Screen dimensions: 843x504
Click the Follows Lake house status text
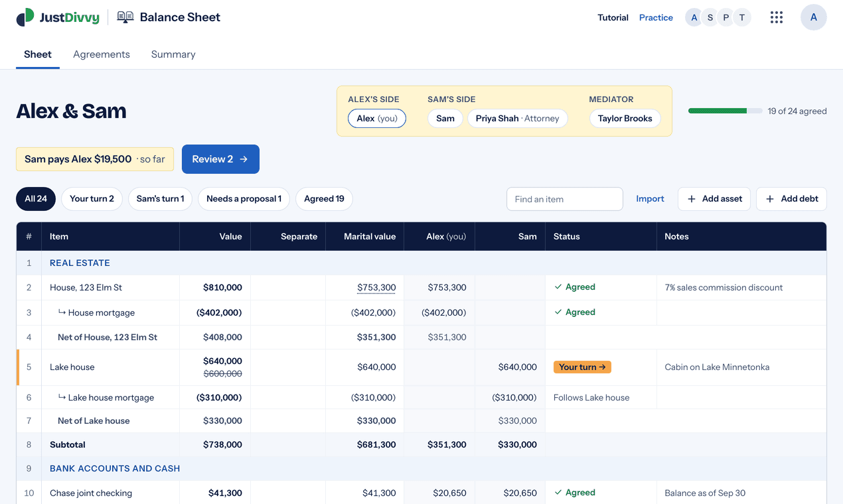click(x=591, y=397)
